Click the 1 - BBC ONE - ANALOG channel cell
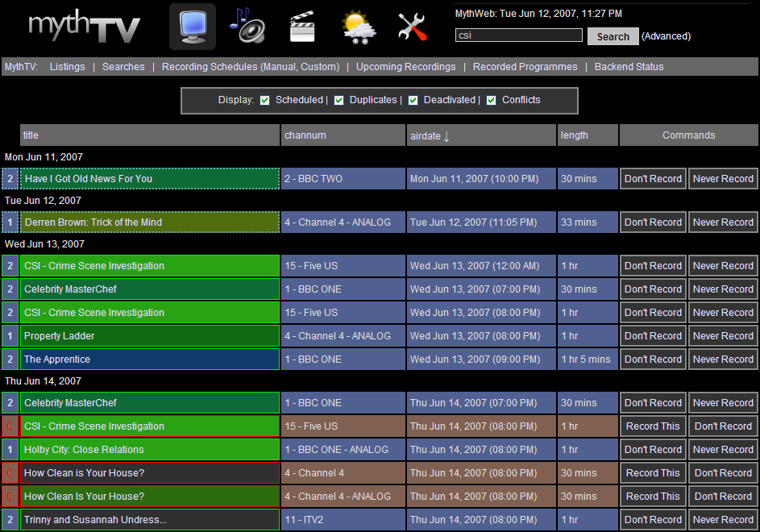 [343, 450]
